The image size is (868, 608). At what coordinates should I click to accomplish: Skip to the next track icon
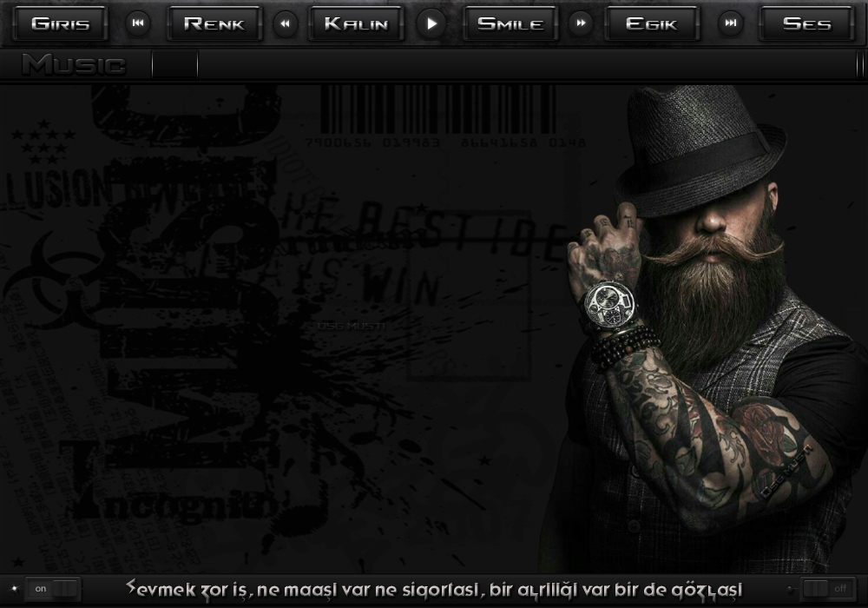[x=731, y=23]
